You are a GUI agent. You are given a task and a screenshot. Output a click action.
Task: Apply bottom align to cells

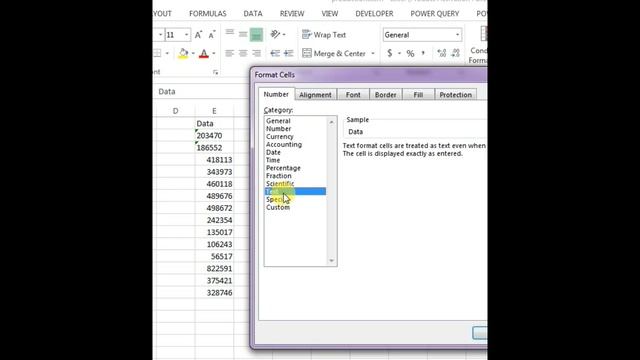256,35
